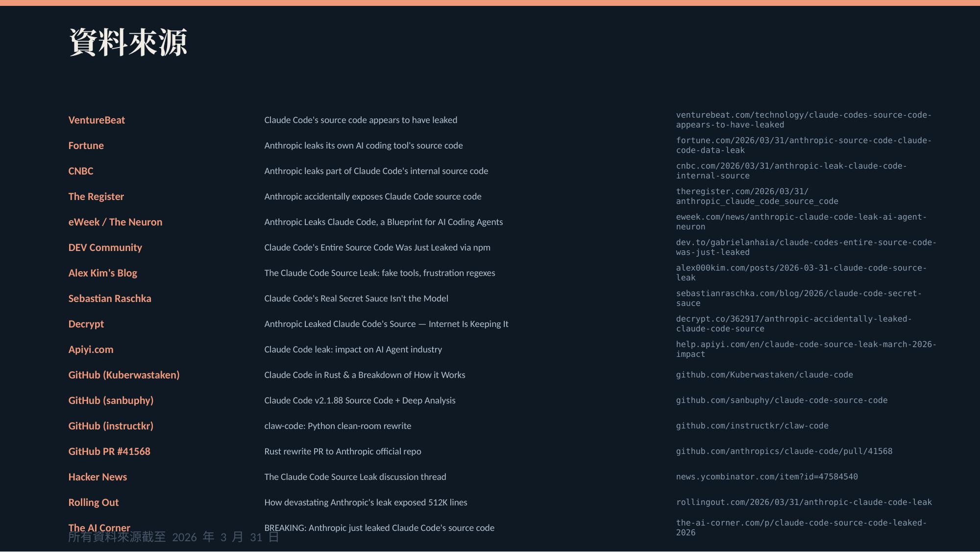Open the decrypt.co 362917 URL
Screen dimensions: 980x552
[794, 324]
